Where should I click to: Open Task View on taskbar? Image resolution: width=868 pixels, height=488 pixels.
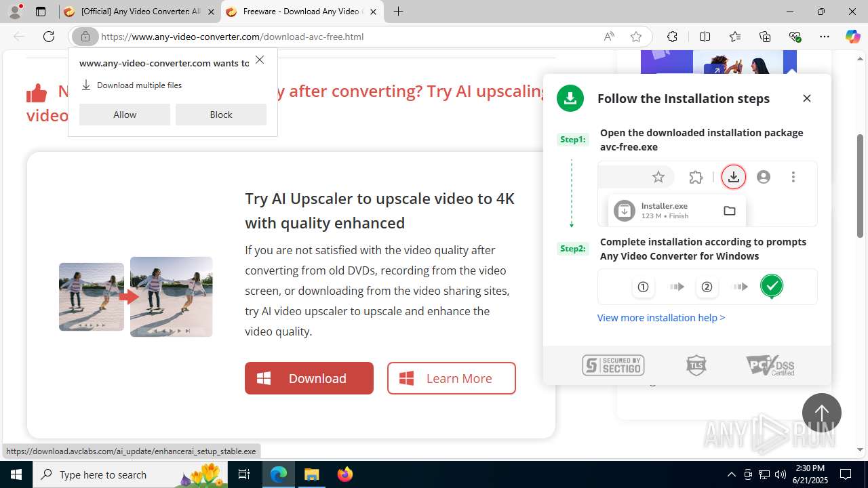tap(244, 474)
